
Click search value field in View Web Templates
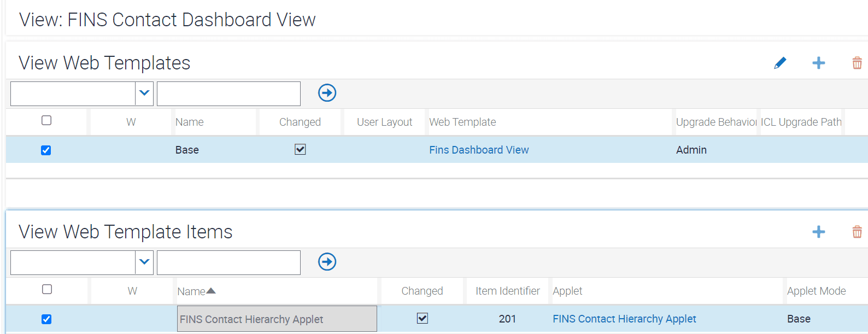point(228,93)
